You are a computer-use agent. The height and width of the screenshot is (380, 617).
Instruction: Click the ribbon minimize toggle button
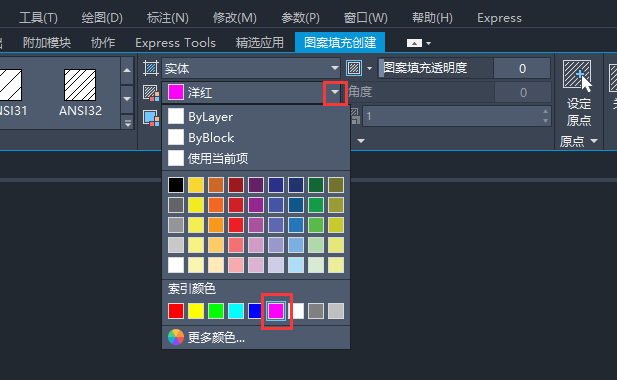[x=414, y=43]
